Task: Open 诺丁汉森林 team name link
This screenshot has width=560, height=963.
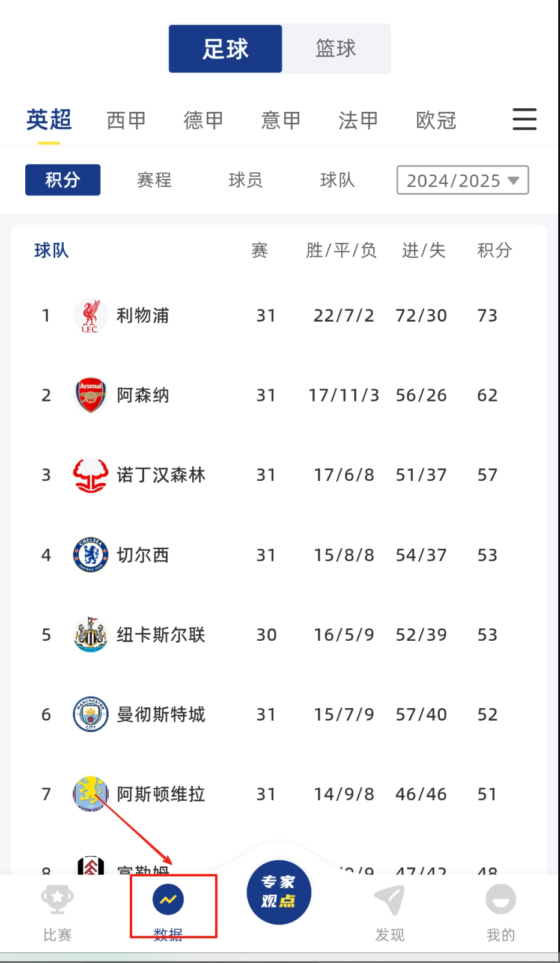Action: 160,475
